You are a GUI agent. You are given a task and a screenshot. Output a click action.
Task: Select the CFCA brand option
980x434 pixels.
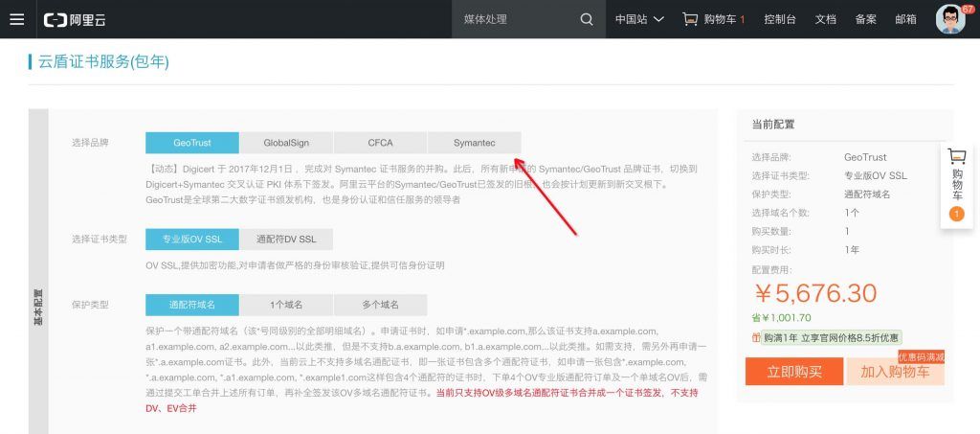[x=380, y=143]
